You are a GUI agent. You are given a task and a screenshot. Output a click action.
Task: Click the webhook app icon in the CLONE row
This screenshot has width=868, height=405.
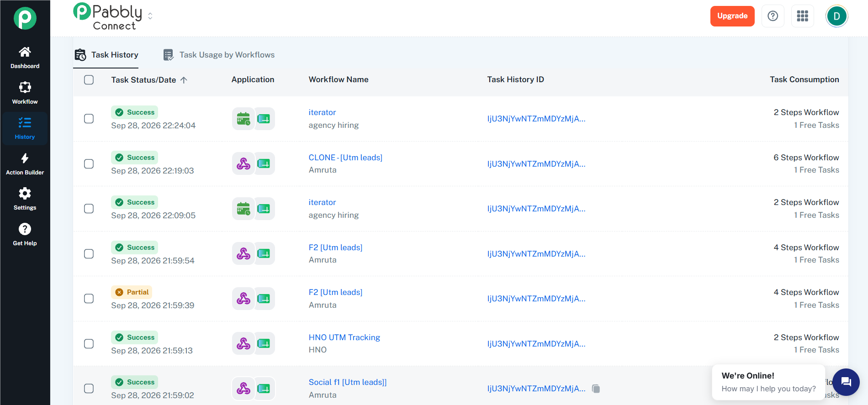pyautogui.click(x=243, y=163)
